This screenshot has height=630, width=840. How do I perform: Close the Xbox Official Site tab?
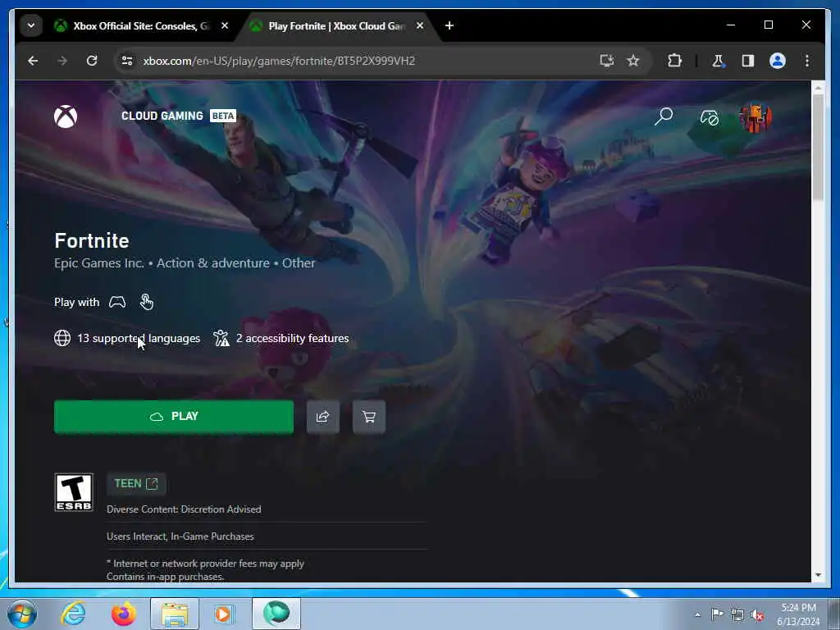225,25
